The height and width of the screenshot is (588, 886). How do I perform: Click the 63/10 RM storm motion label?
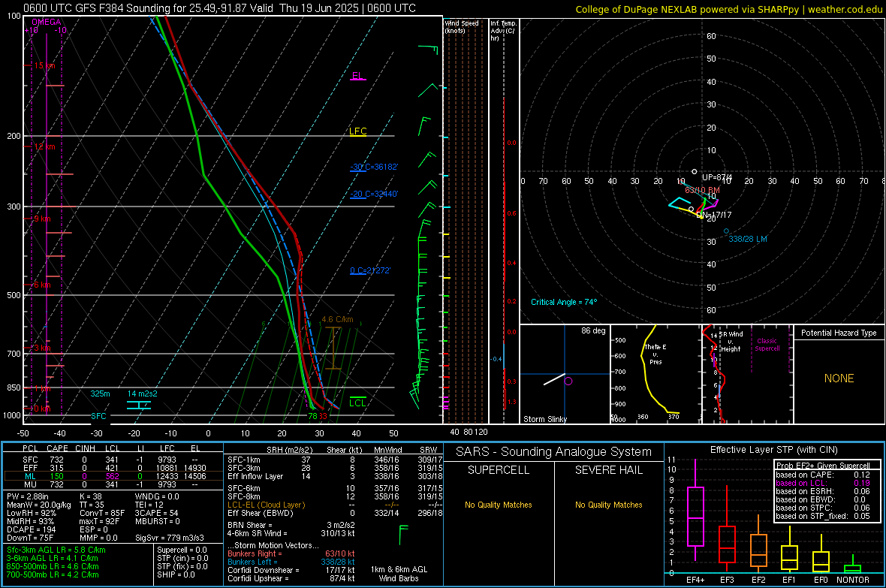(x=702, y=190)
